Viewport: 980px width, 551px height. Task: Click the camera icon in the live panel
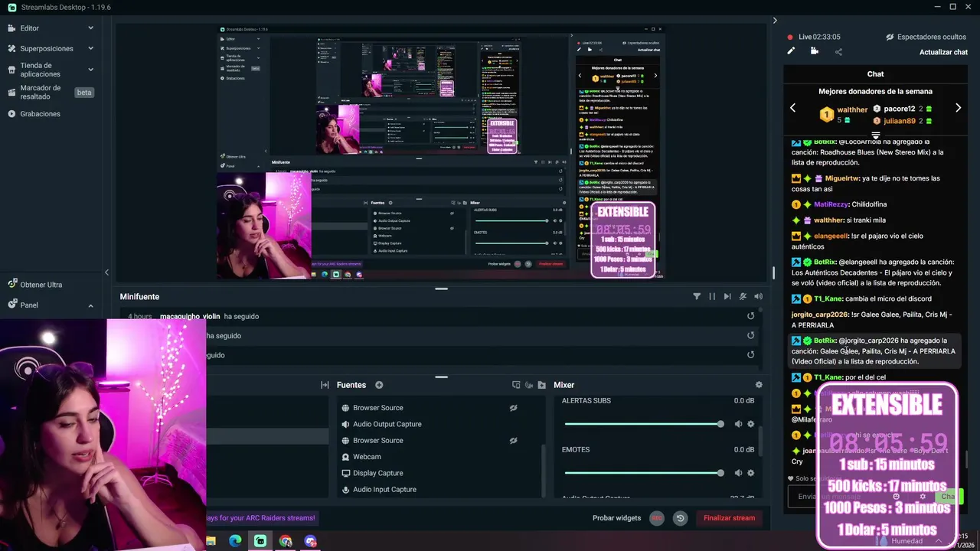(x=815, y=51)
